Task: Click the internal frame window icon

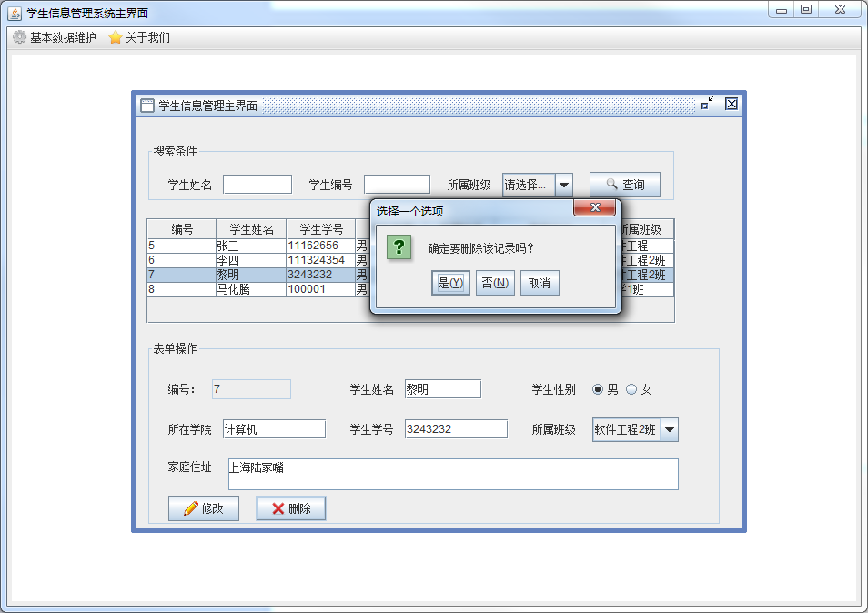Action: 147,106
